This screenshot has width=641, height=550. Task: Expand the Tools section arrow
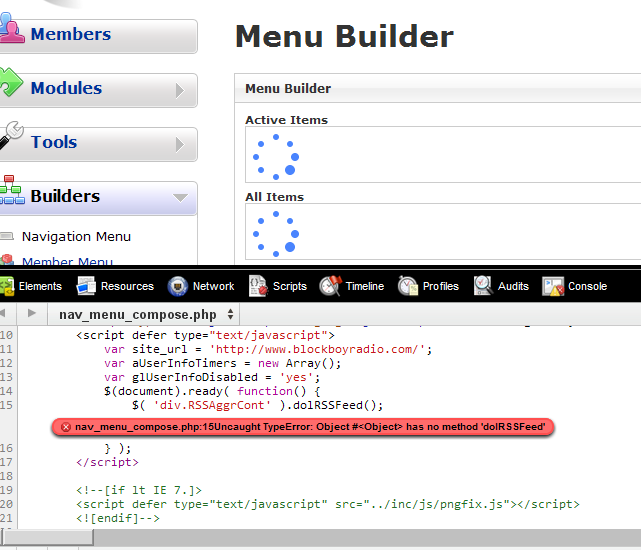coord(180,144)
